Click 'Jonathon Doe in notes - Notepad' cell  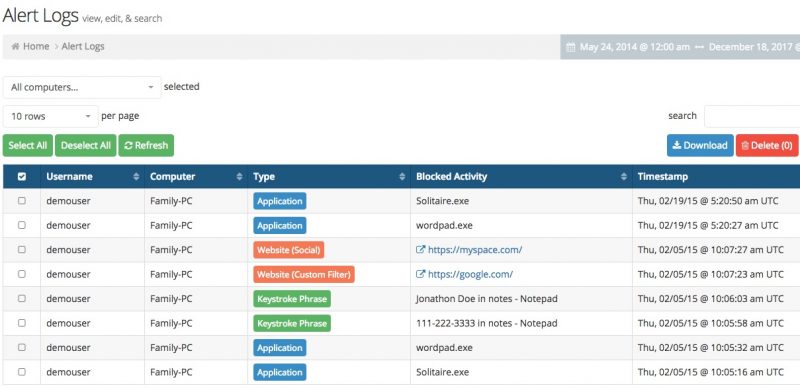(487, 299)
